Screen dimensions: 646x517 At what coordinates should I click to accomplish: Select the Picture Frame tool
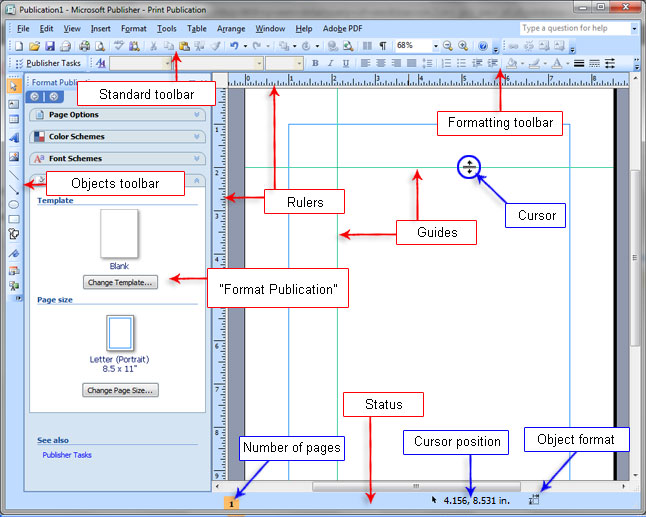14,156
